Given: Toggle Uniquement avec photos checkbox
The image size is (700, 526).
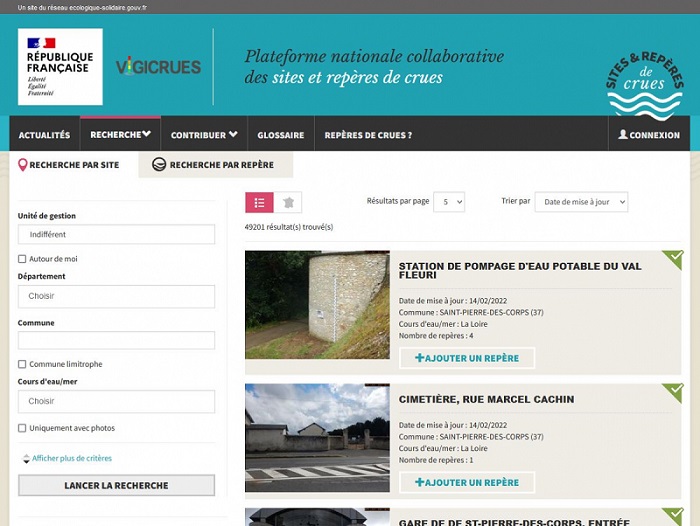Looking at the screenshot, I should pos(22,428).
